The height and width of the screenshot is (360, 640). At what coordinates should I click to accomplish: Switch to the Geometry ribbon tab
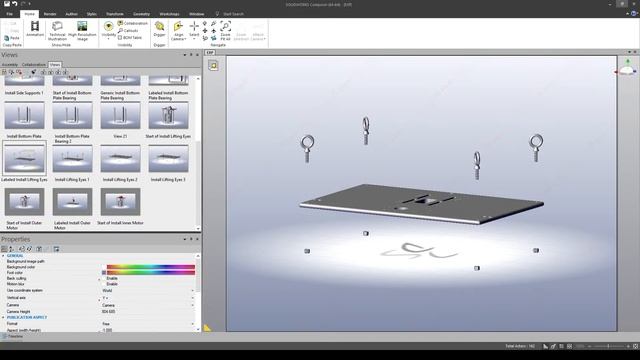click(x=141, y=14)
